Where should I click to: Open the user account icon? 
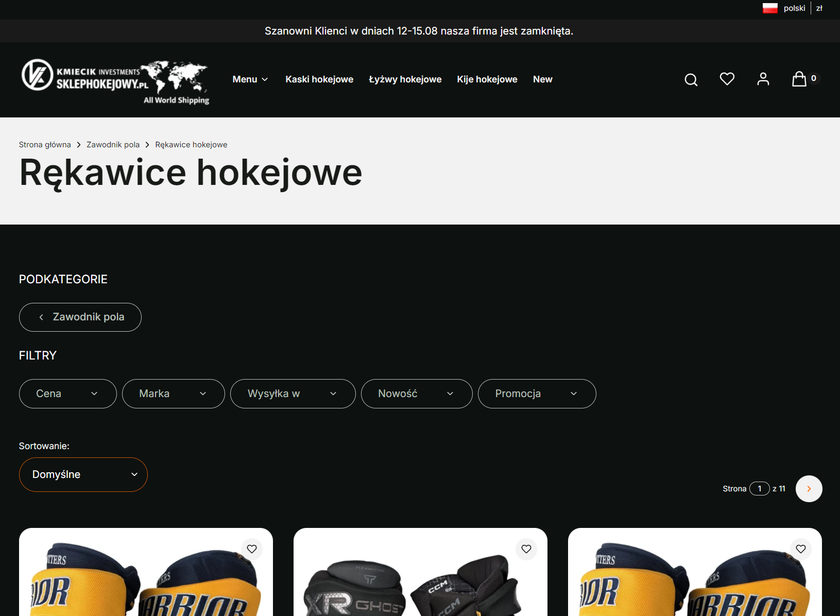763,79
